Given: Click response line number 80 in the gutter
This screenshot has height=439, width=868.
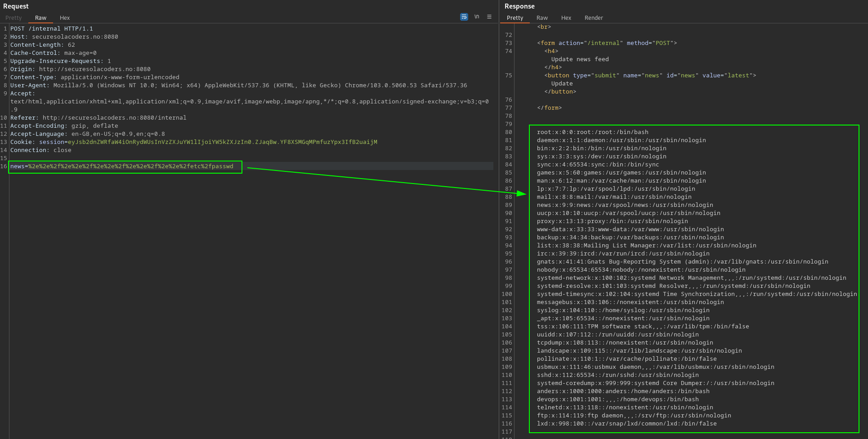Looking at the screenshot, I should (x=508, y=132).
